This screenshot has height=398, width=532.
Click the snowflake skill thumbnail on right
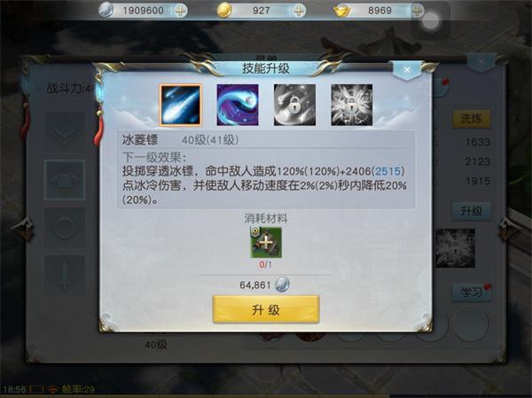(x=455, y=248)
